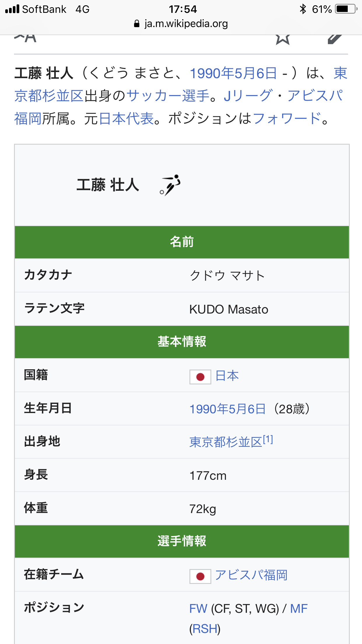Click the flag icon in the 在籍チーム row
Image resolution: width=362 pixels, height=644 pixels.
pyautogui.click(x=200, y=576)
